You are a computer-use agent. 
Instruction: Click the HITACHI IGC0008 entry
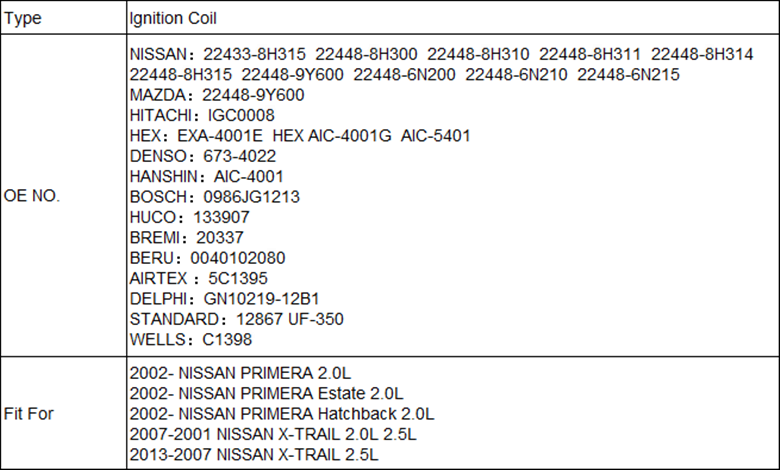(202, 115)
